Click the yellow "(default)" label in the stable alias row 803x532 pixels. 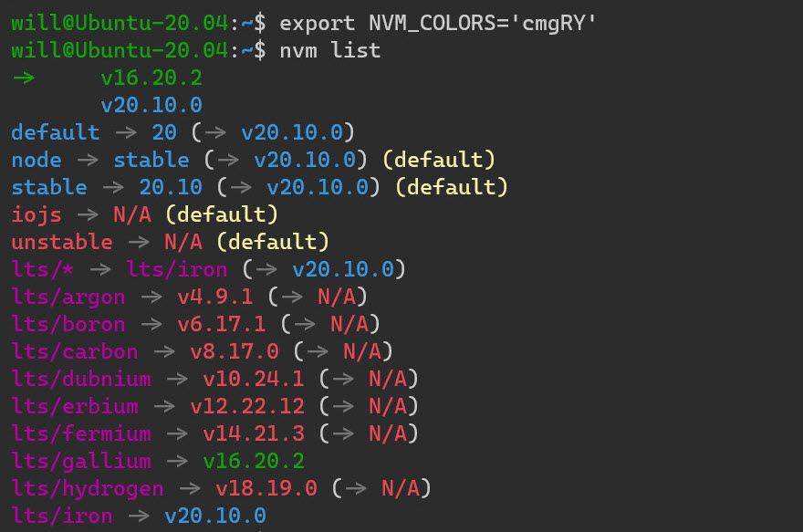[x=451, y=187]
